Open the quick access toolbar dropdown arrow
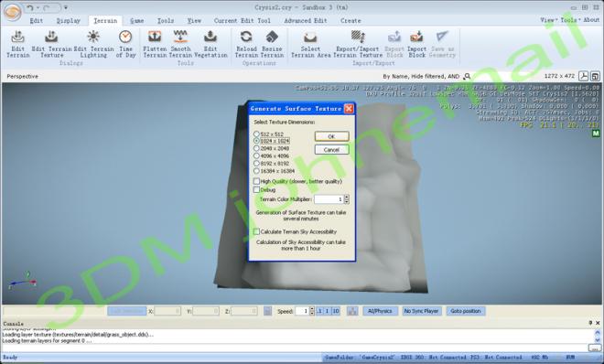604x364 pixels. (66, 7)
